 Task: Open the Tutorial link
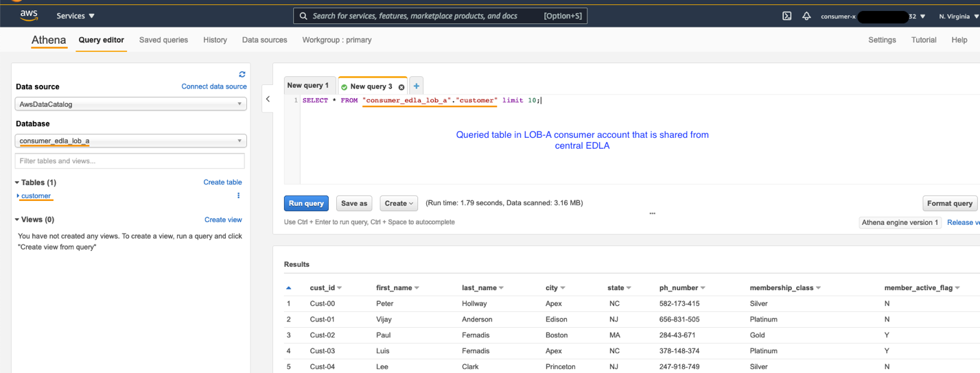point(924,40)
